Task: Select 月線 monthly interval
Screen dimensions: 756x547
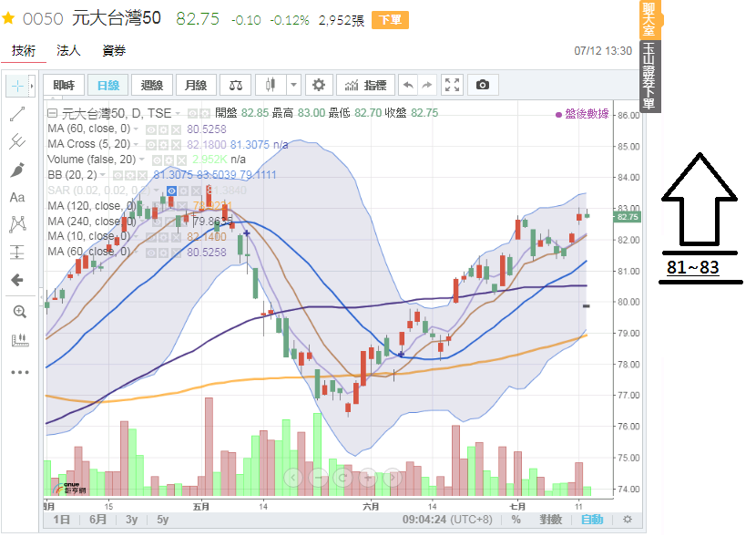Action: [x=196, y=86]
